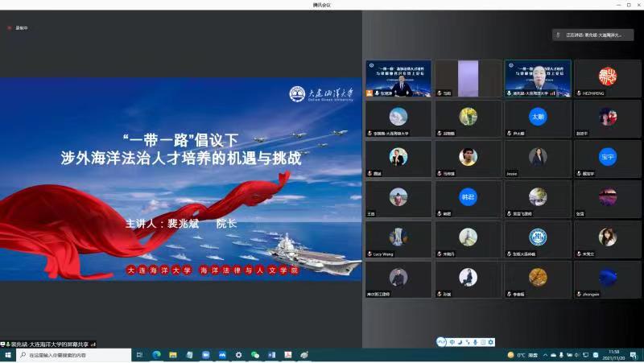This screenshot has height=363, width=644.
Task: Select Jessie's participant video tile
Action: click(x=538, y=159)
